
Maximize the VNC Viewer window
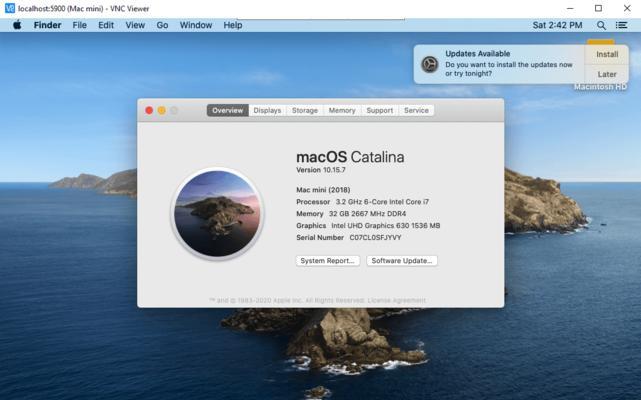click(x=598, y=8)
